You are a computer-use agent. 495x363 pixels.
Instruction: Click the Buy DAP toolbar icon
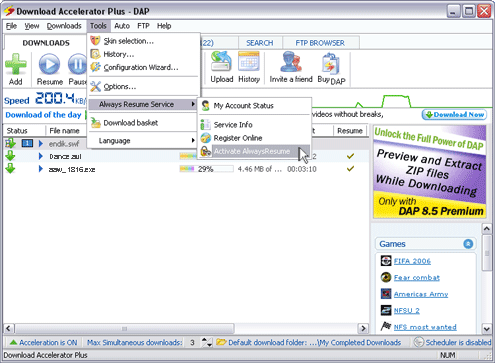[x=331, y=63]
